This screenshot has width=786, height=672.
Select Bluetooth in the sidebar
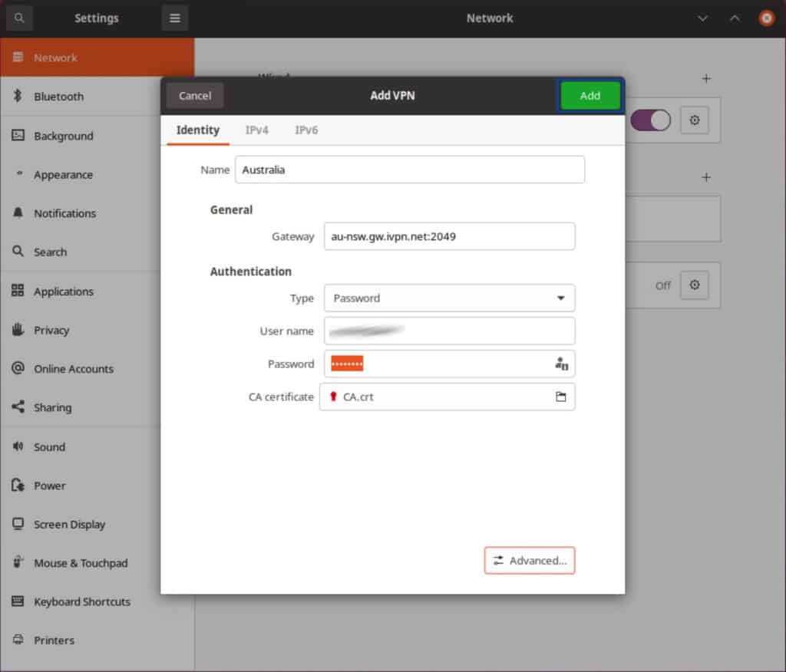pyautogui.click(x=80, y=96)
